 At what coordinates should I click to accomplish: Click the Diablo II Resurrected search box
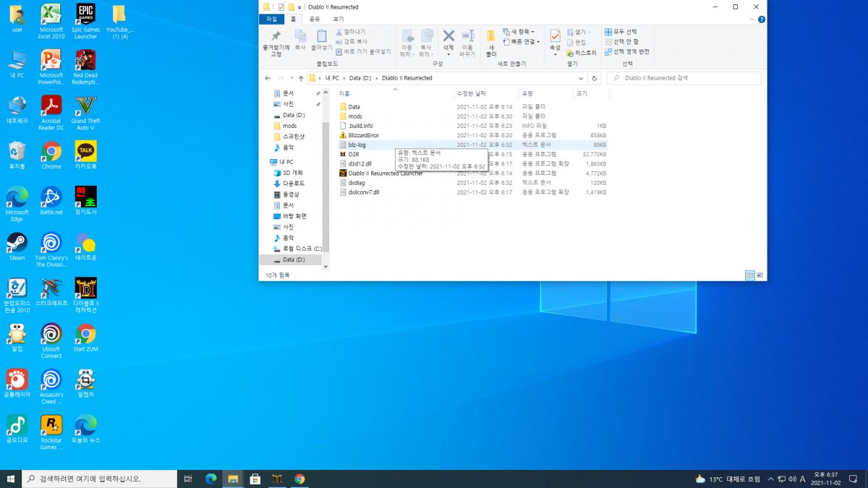[x=684, y=78]
